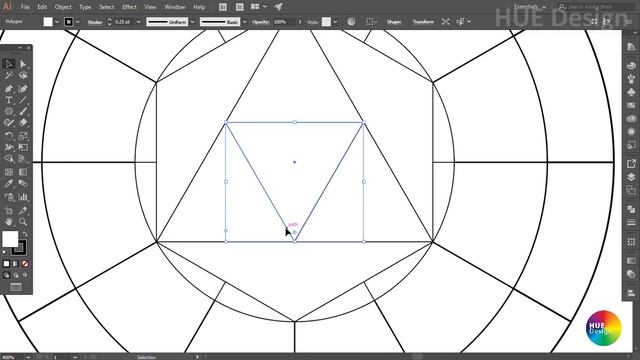This screenshot has height=360, width=640.
Task: Click the white Fill swatch in toolbox
Action: pyautogui.click(x=10, y=239)
